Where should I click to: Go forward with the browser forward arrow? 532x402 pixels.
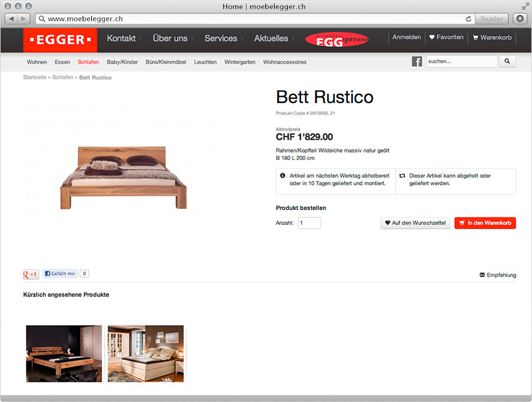(x=23, y=19)
